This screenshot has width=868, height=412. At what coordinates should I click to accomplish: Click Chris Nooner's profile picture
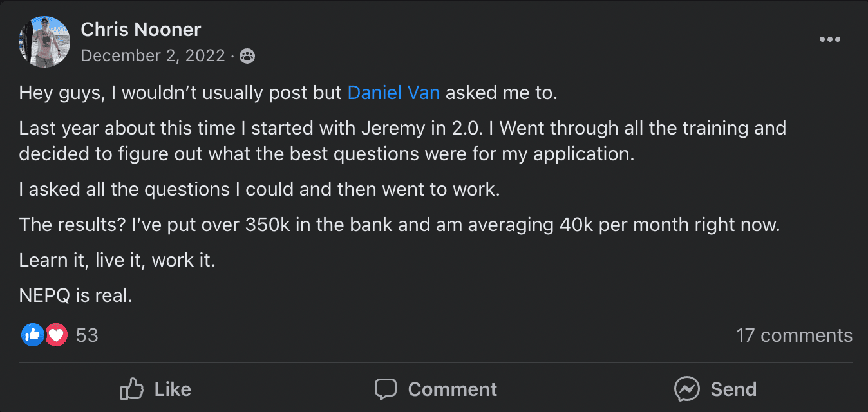click(44, 42)
